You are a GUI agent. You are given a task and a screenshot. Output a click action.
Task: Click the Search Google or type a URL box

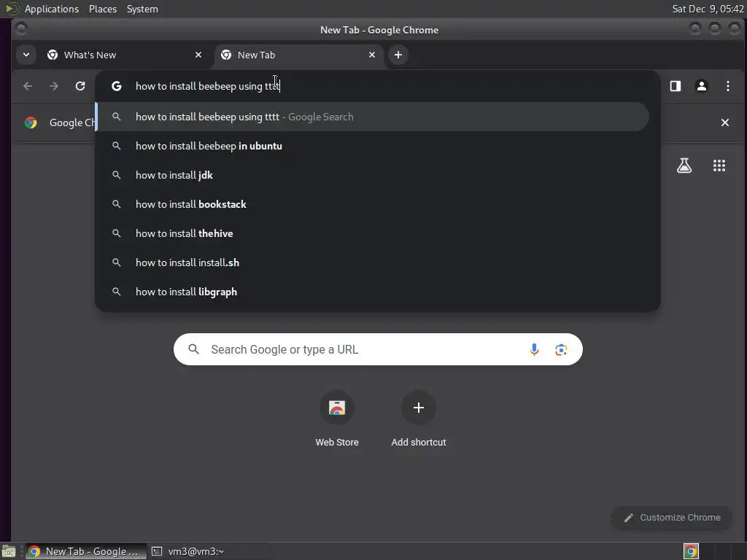pyautogui.click(x=378, y=349)
